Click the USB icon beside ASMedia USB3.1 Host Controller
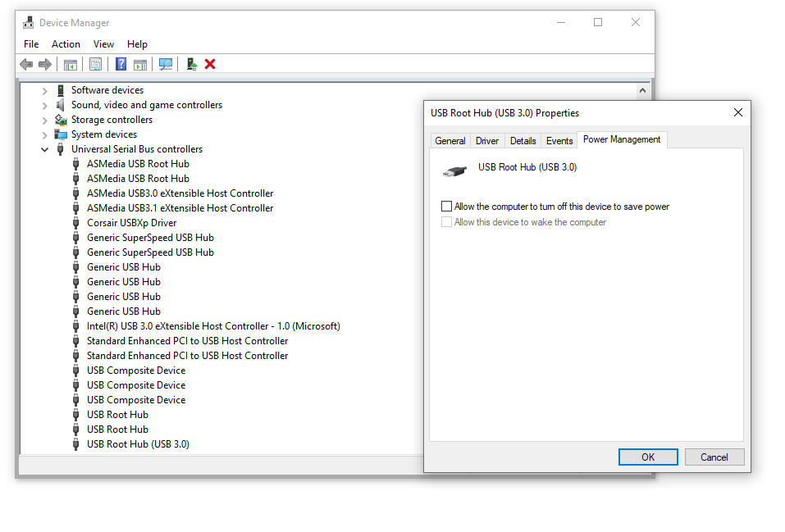 76,208
